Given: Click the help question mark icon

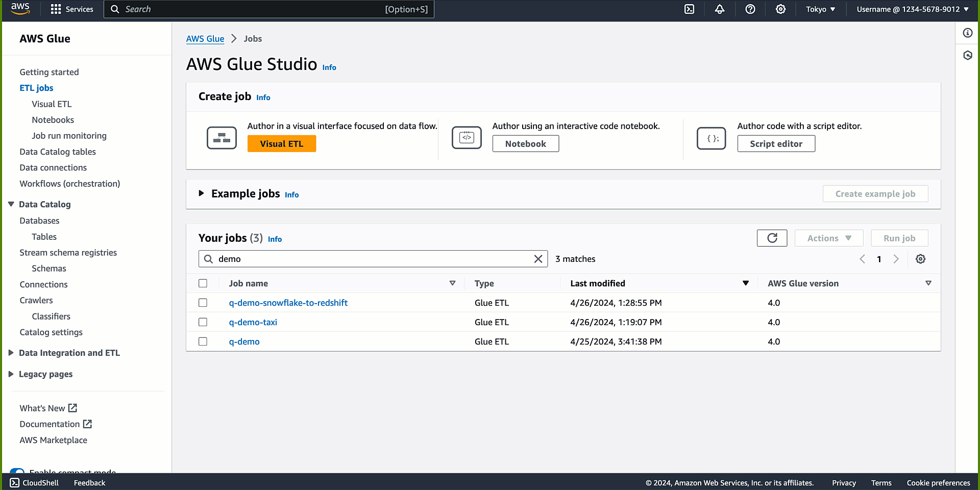Looking at the screenshot, I should (x=750, y=9).
